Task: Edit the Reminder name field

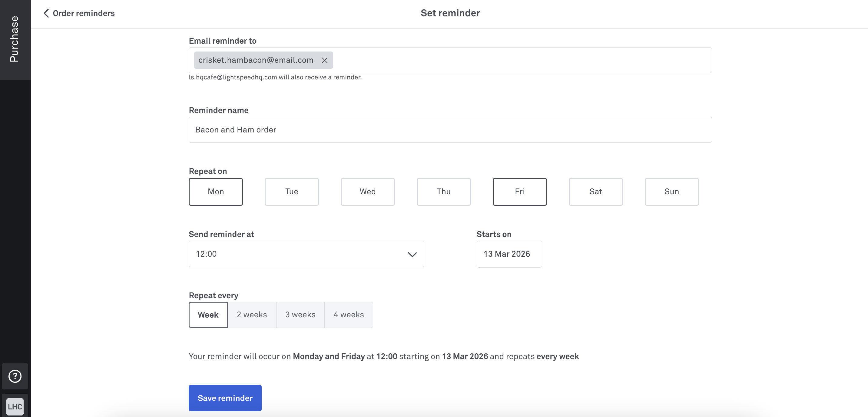Action: (x=450, y=130)
